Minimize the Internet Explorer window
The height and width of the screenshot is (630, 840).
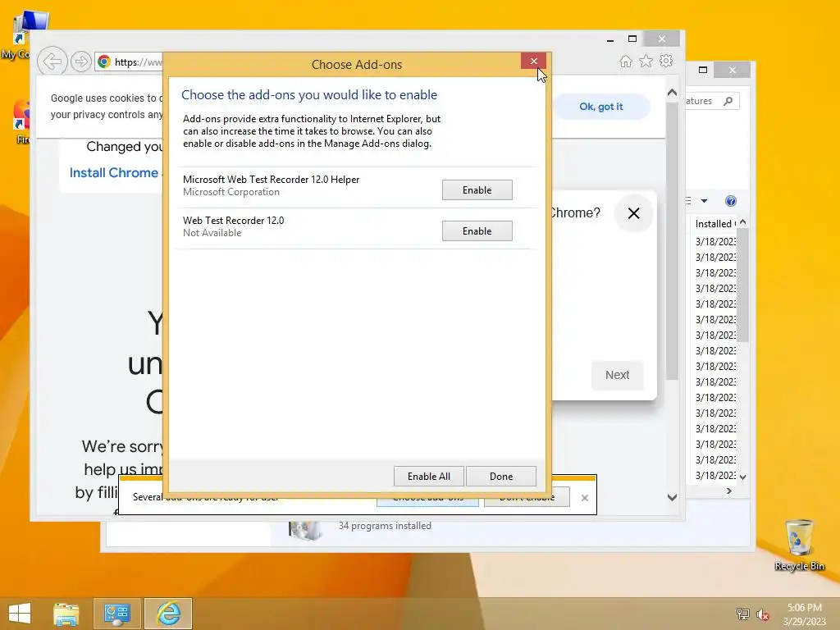coord(610,39)
